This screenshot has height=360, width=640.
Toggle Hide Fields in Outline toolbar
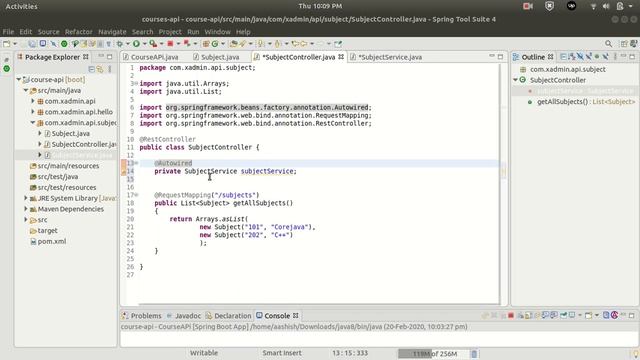pos(580,57)
